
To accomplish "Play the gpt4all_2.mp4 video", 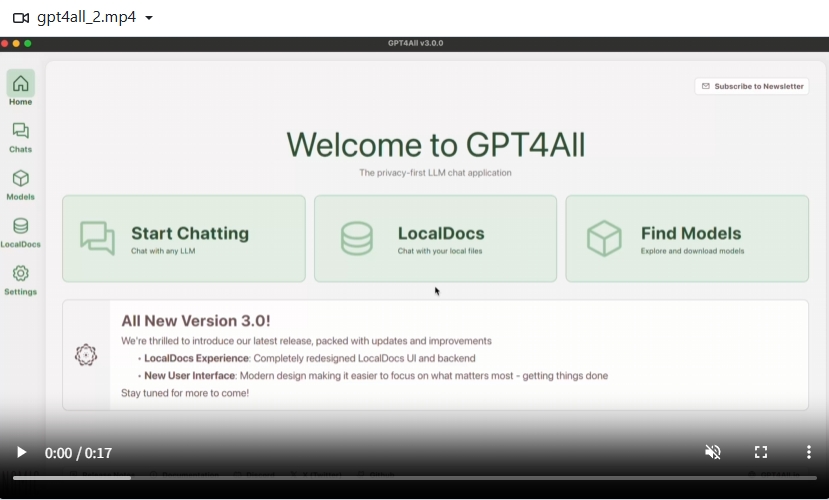I will coord(21,452).
